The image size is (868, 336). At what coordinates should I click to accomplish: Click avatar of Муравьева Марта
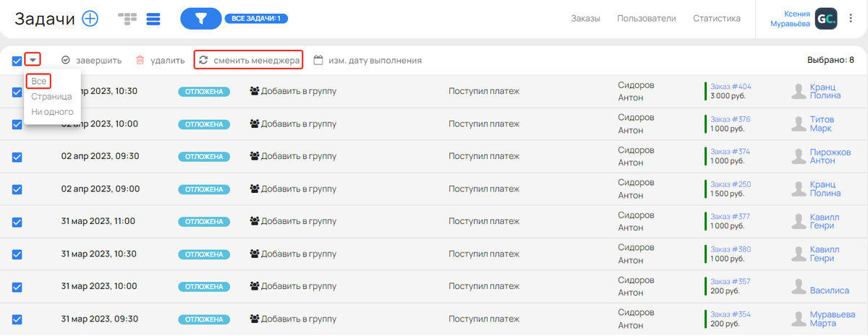pos(799,319)
